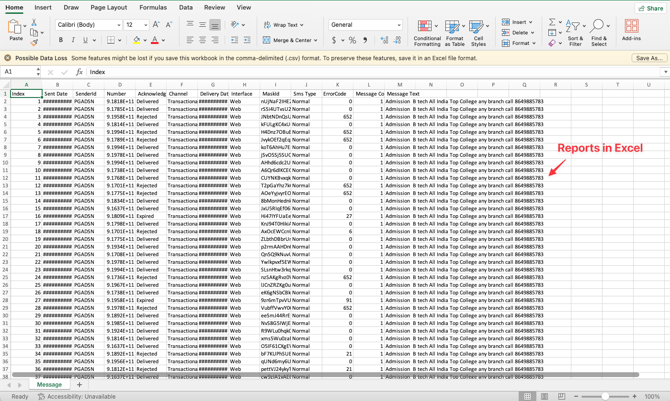Screen dimensions: 670x401
Task: Click the Find & Select magnifier
Action: pos(598,32)
